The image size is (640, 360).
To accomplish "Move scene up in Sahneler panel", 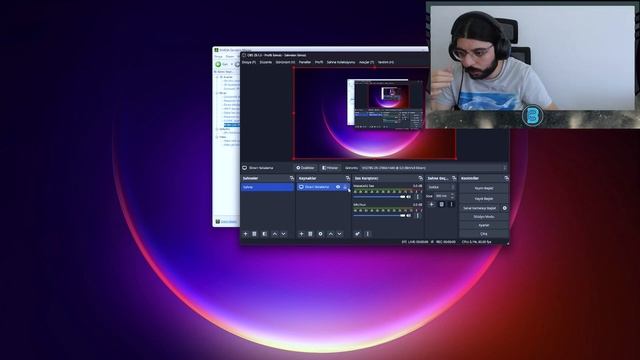I will tap(274, 234).
